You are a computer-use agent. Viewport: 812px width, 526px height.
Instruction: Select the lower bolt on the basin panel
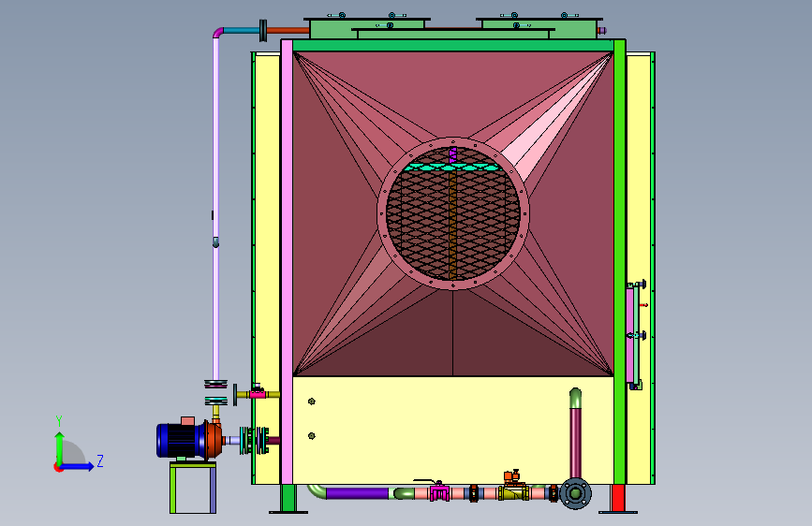tap(311, 436)
